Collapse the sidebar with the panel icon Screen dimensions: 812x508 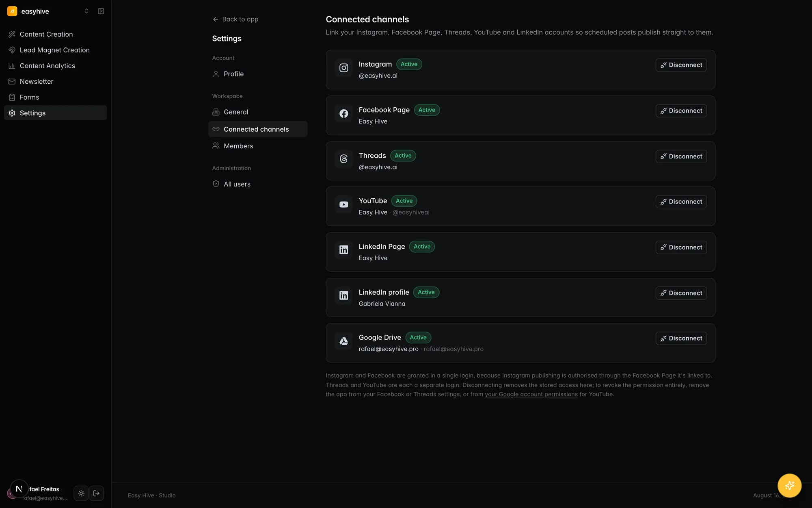[x=101, y=11]
